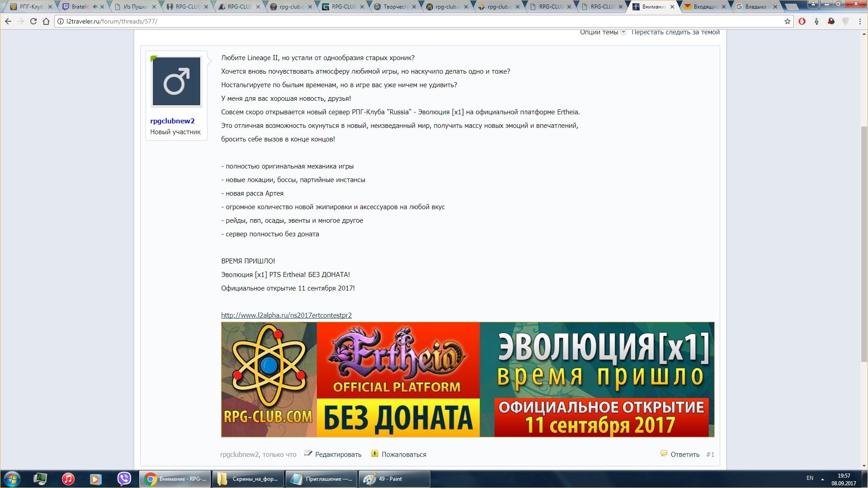Switch to the Приглашение notepad window

(321, 479)
